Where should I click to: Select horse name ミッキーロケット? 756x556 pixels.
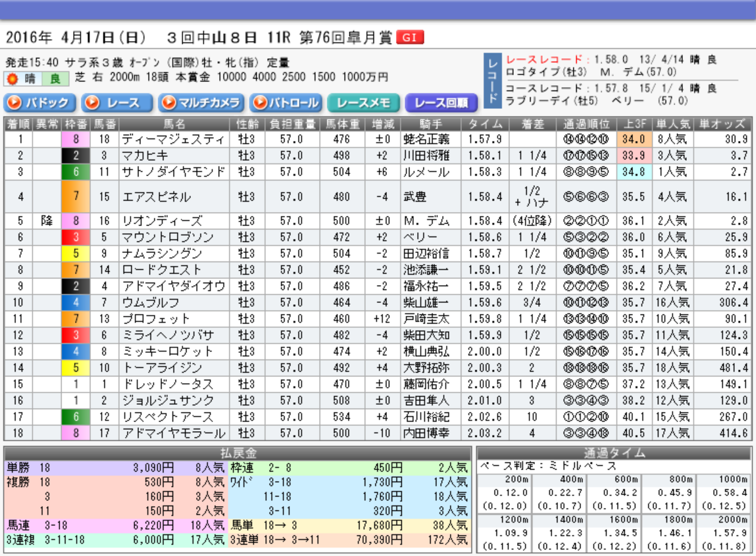[167, 352]
